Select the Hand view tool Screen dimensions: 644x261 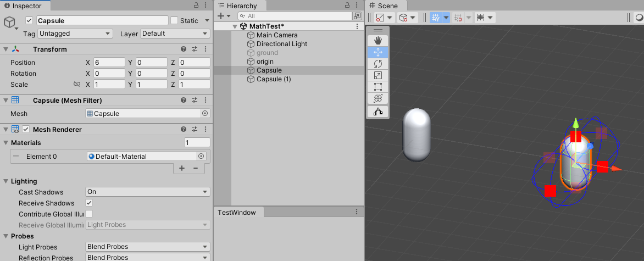[x=378, y=40]
